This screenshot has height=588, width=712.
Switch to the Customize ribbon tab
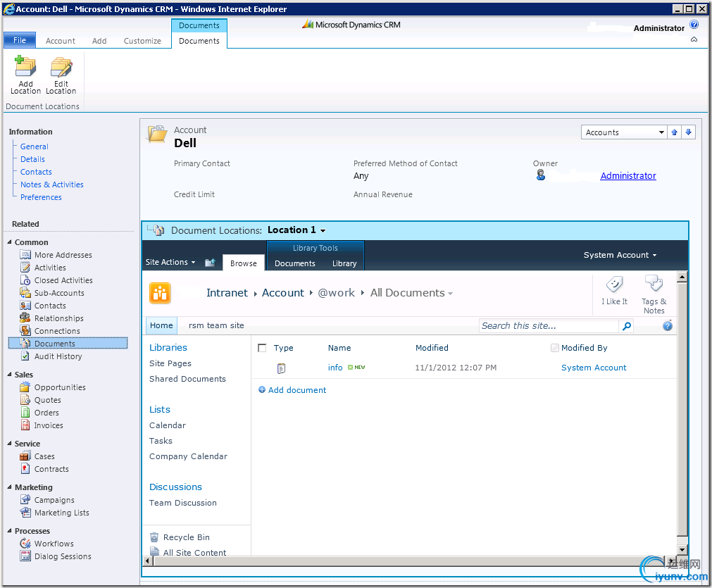[142, 41]
